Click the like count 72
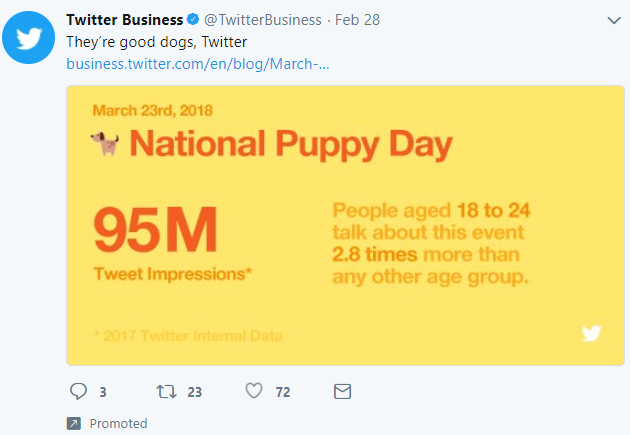The image size is (630, 435). 283,392
